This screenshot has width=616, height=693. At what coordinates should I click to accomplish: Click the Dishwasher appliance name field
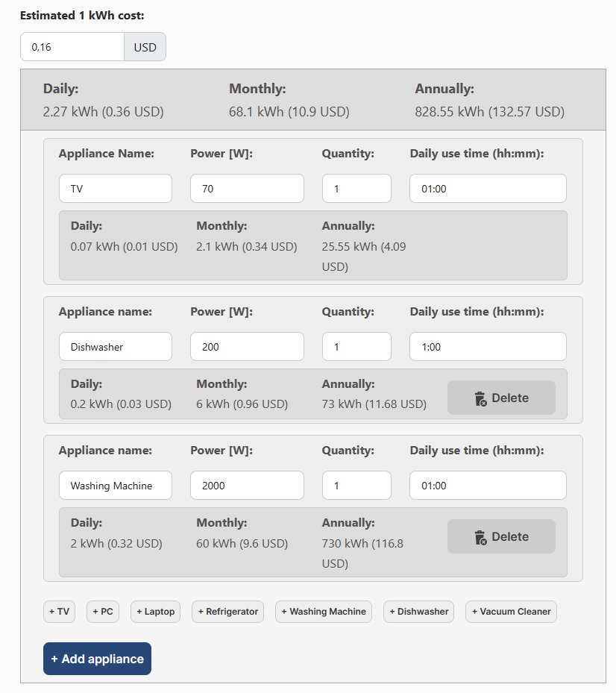[116, 347]
